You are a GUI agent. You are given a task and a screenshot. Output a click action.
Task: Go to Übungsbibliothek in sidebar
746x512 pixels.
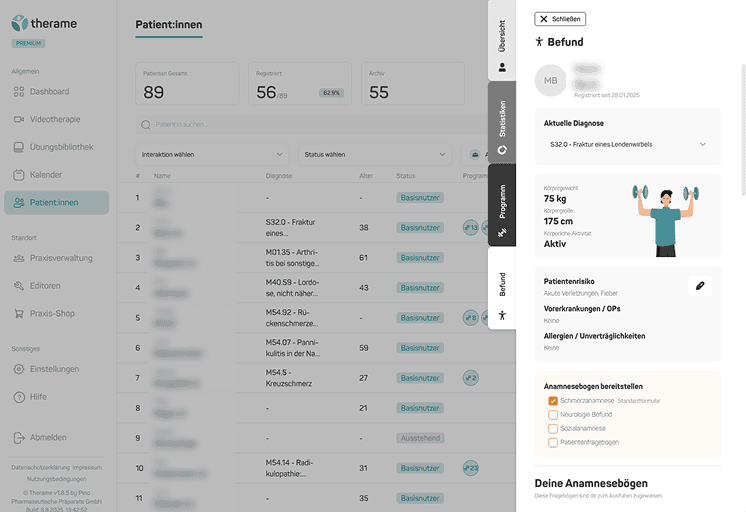pyautogui.click(x=60, y=147)
